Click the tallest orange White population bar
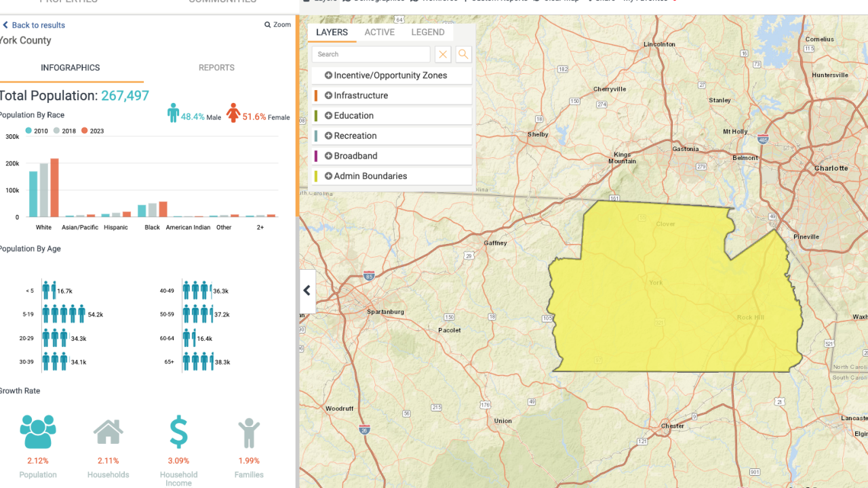 [x=55, y=188]
